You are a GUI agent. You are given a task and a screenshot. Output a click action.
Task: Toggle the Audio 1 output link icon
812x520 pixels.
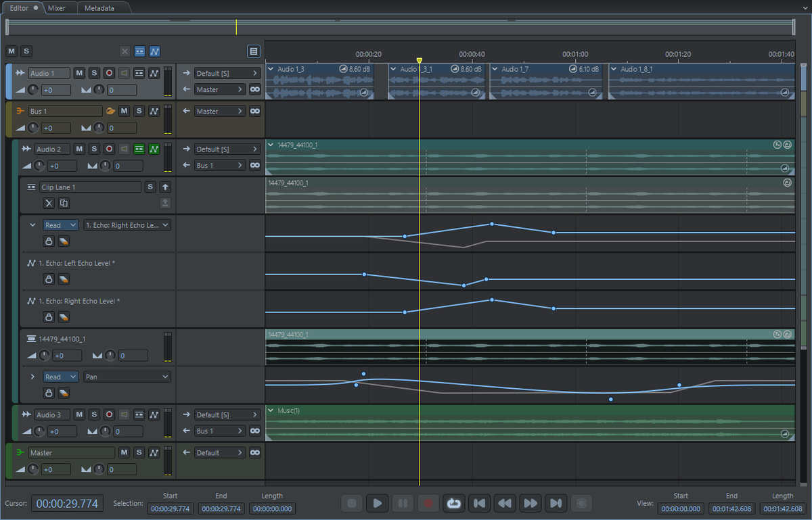[254, 89]
